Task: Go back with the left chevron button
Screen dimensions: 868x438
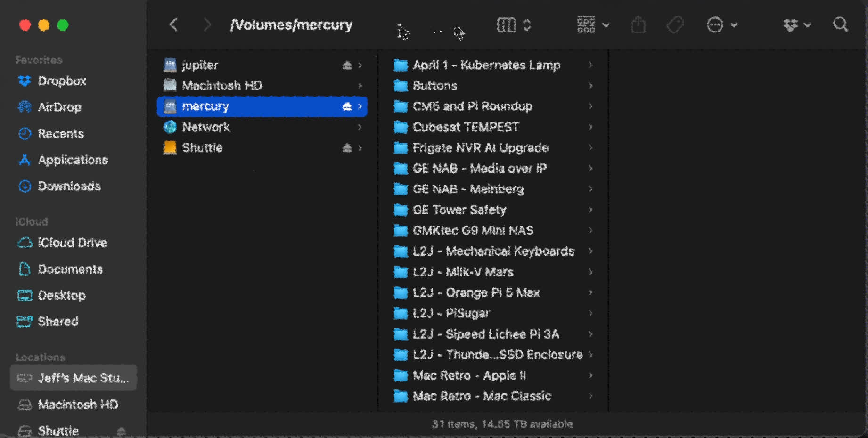Action: click(173, 24)
